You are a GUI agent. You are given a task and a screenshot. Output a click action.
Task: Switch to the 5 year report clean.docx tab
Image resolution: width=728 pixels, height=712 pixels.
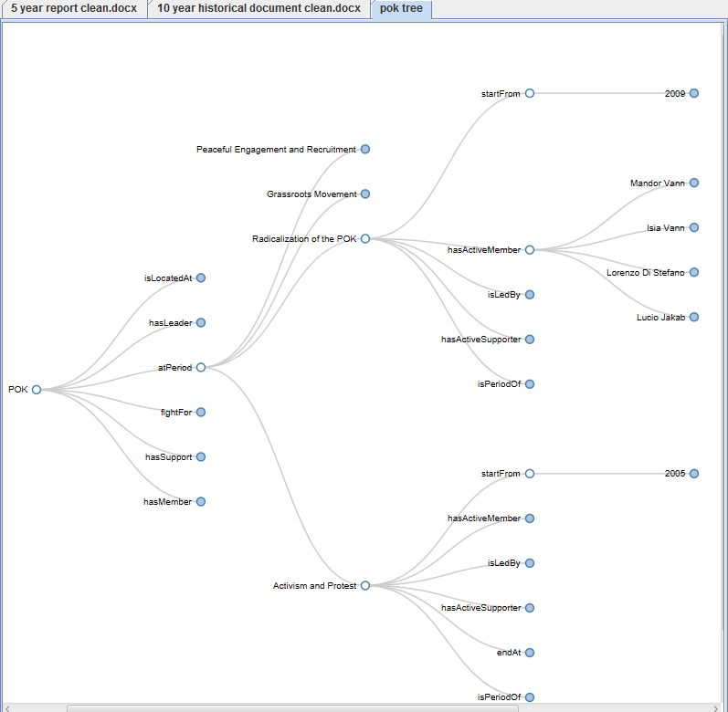[72, 9]
